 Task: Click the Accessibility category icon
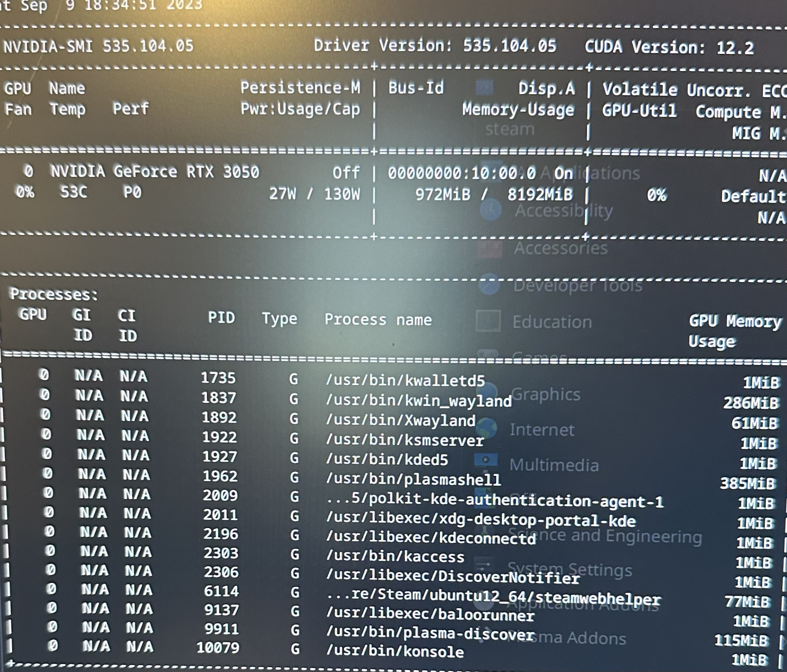(x=490, y=210)
